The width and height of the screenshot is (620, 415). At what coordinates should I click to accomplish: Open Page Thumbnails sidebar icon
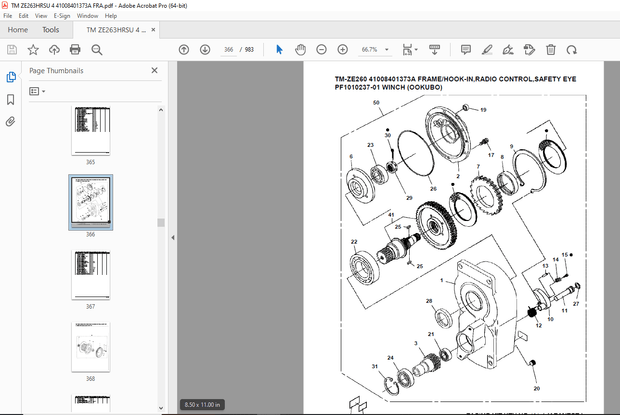click(x=11, y=77)
